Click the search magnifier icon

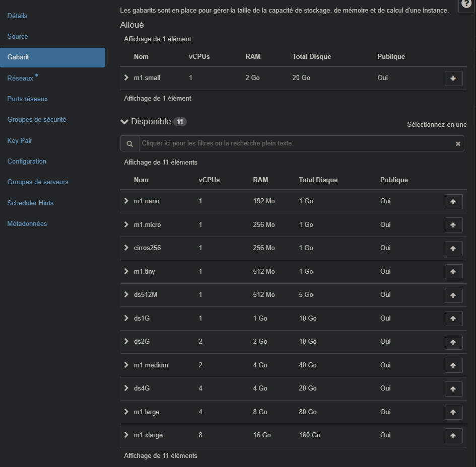tap(129, 143)
